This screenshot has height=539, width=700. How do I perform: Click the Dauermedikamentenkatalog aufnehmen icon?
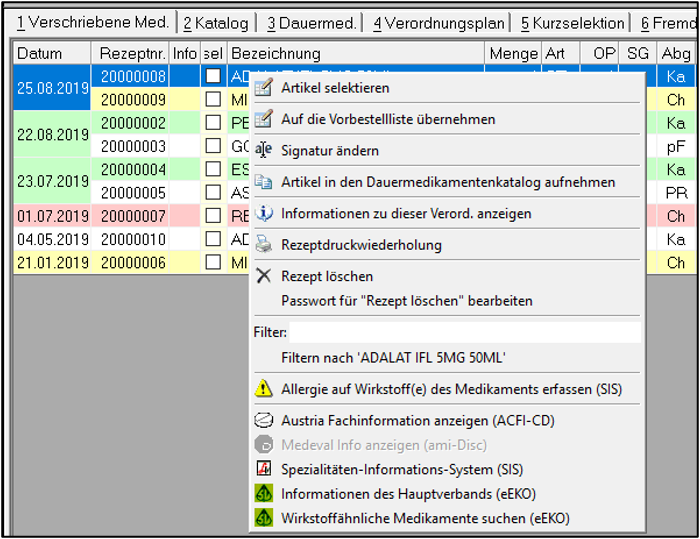[263, 182]
